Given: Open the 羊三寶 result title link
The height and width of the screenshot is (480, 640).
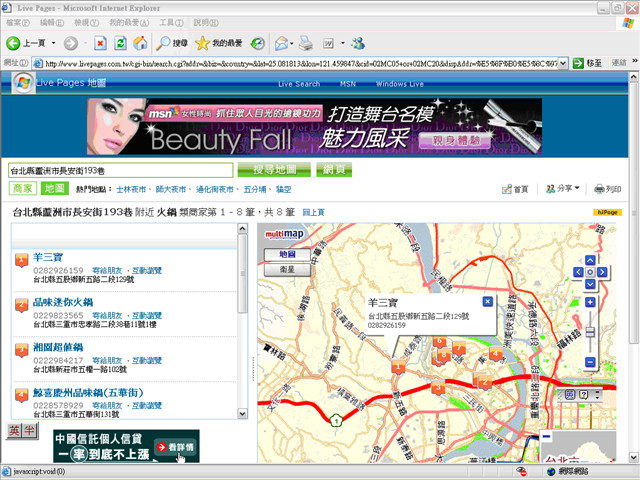Looking at the screenshot, I should [48, 257].
